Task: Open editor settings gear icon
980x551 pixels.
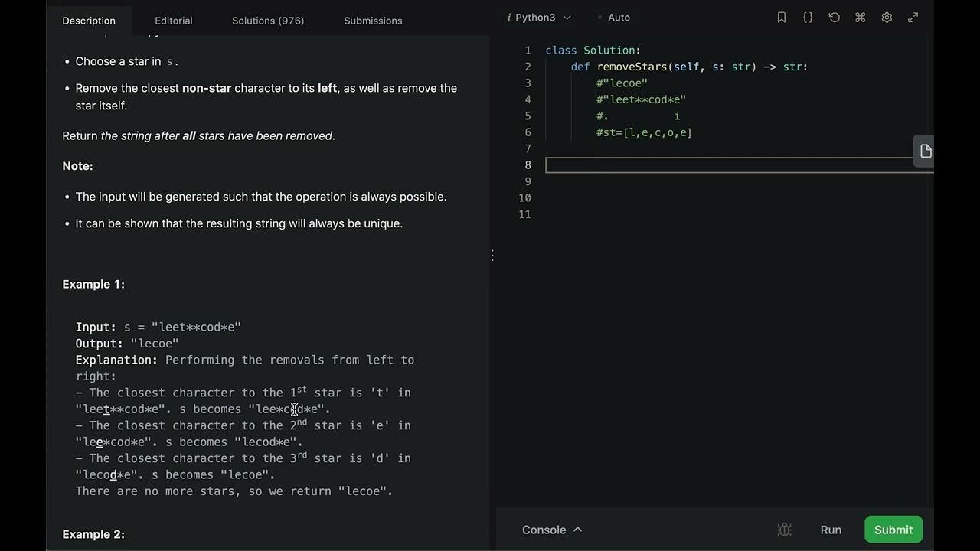Action: click(x=887, y=18)
